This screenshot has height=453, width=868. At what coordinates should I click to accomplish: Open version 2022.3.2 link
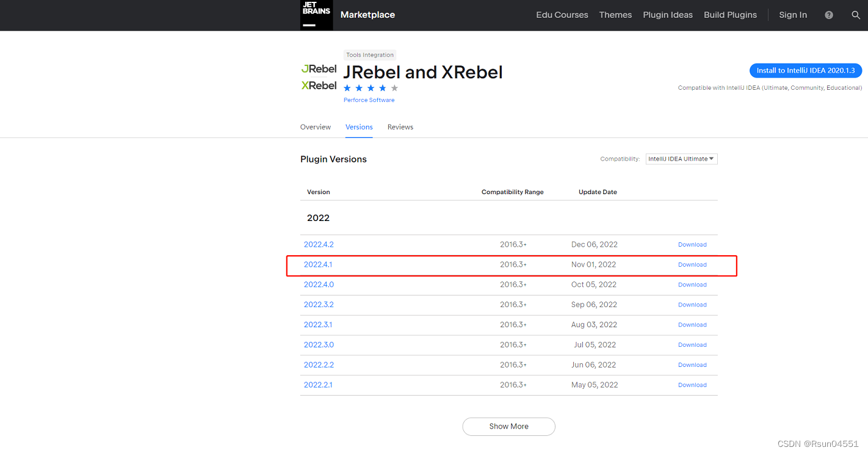[319, 305]
